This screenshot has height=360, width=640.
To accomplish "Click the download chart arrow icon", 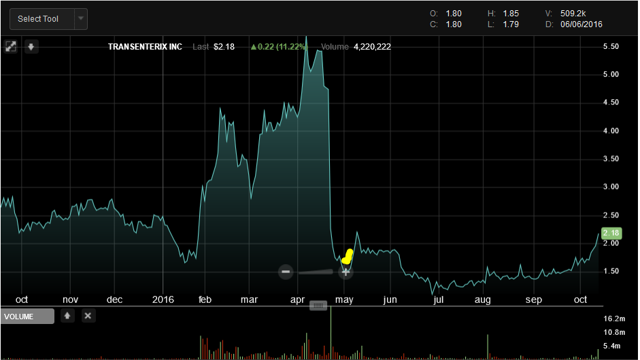I will [31, 47].
